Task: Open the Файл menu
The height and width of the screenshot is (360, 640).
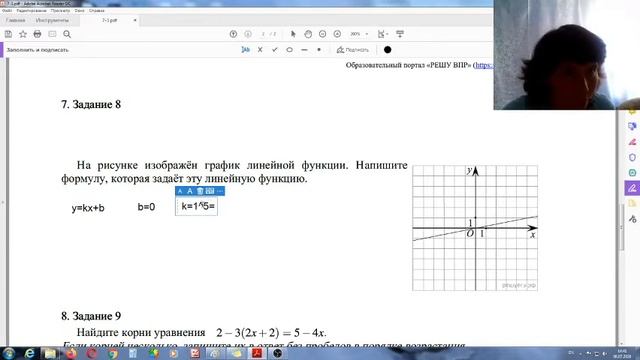Action: coord(7,11)
